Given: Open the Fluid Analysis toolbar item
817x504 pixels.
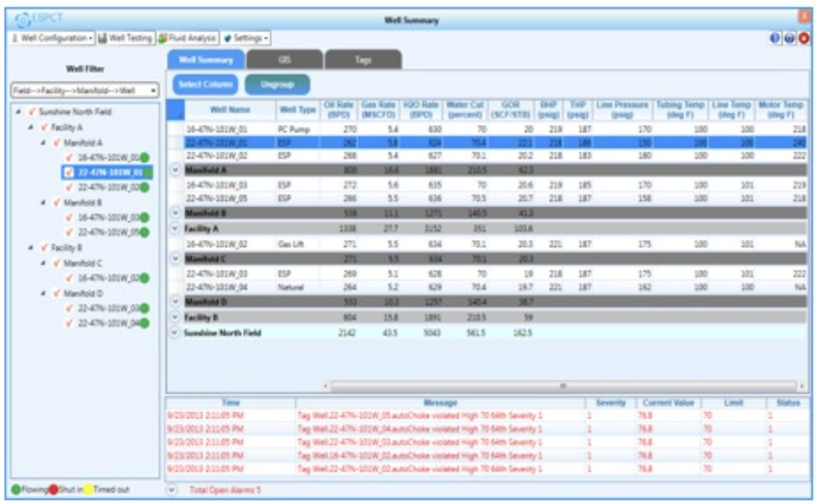Looking at the screenshot, I should pyautogui.click(x=188, y=38).
